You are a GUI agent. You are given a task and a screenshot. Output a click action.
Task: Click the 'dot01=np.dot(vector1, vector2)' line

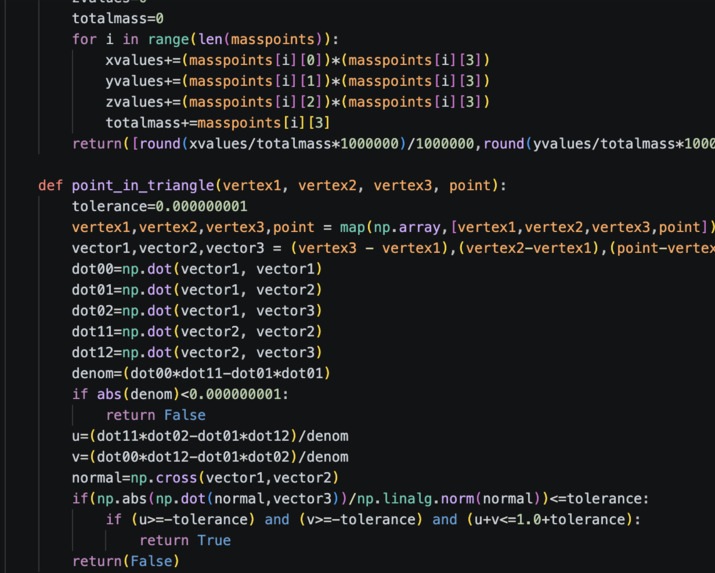(x=197, y=290)
